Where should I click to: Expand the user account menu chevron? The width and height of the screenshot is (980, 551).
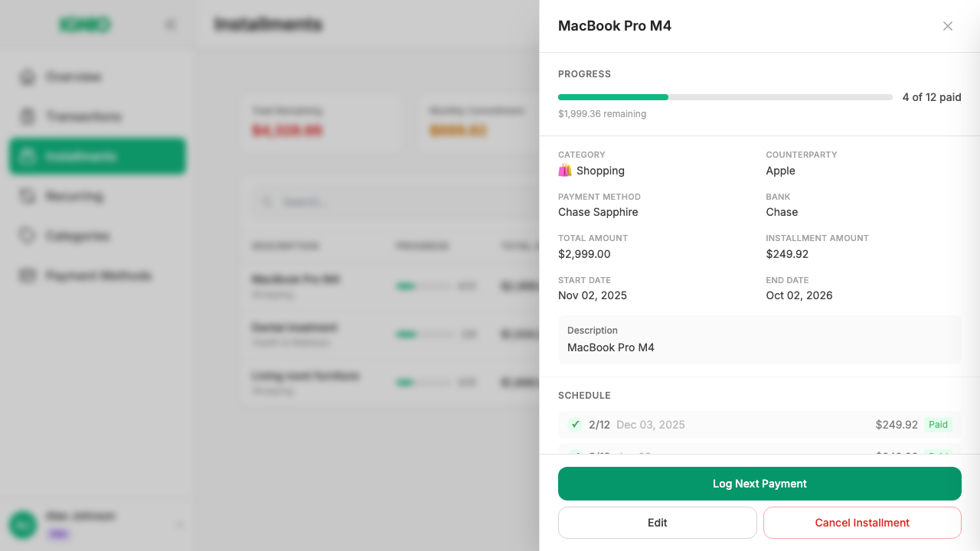point(180,525)
